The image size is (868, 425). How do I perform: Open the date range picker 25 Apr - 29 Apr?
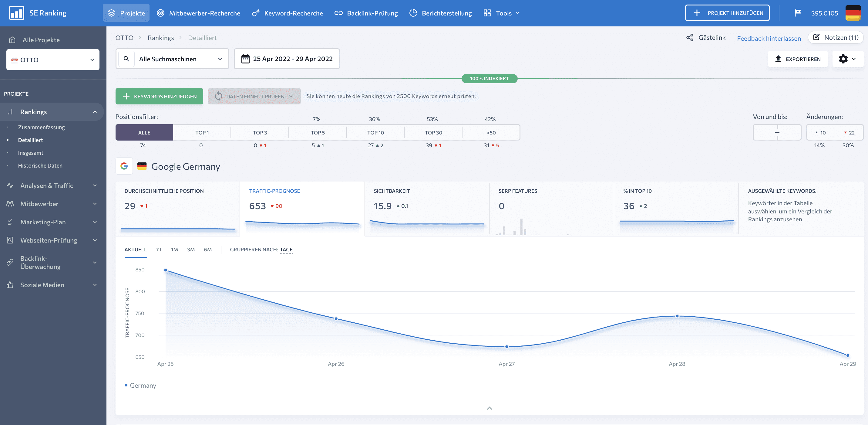click(x=287, y=59)
